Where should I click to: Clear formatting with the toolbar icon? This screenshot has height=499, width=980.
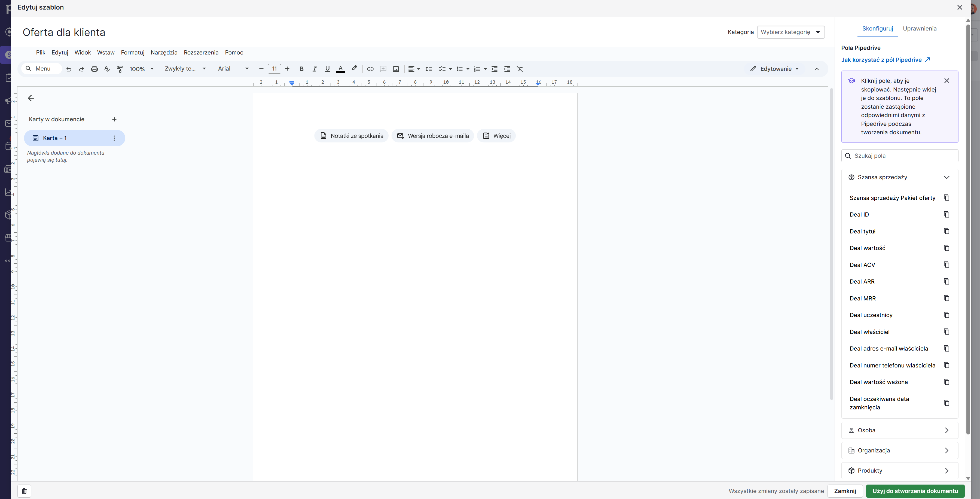tap(520, 69)
